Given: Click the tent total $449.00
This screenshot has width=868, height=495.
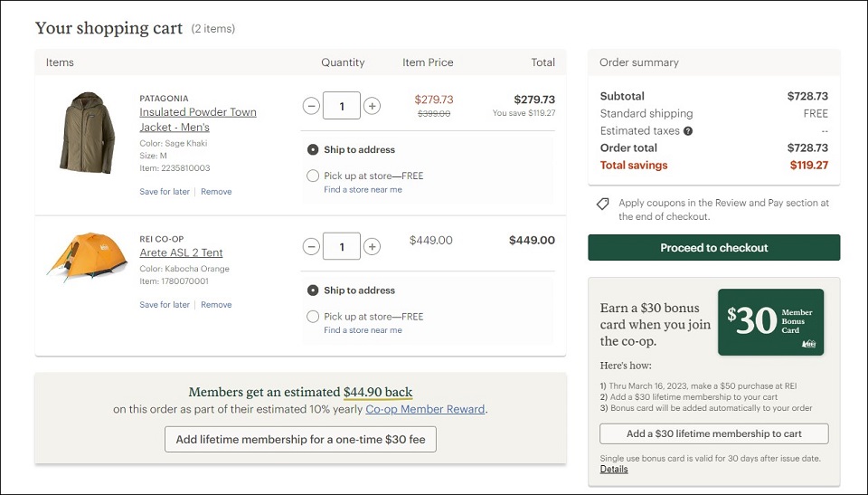Looking at the screenshot, I should [x=532, y=241].
